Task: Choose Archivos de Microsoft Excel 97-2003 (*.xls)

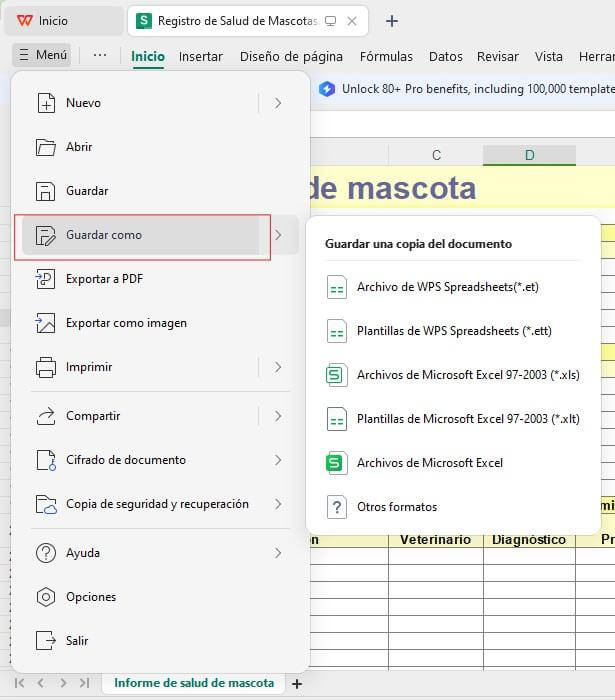Action: click(x=467, y=375)
